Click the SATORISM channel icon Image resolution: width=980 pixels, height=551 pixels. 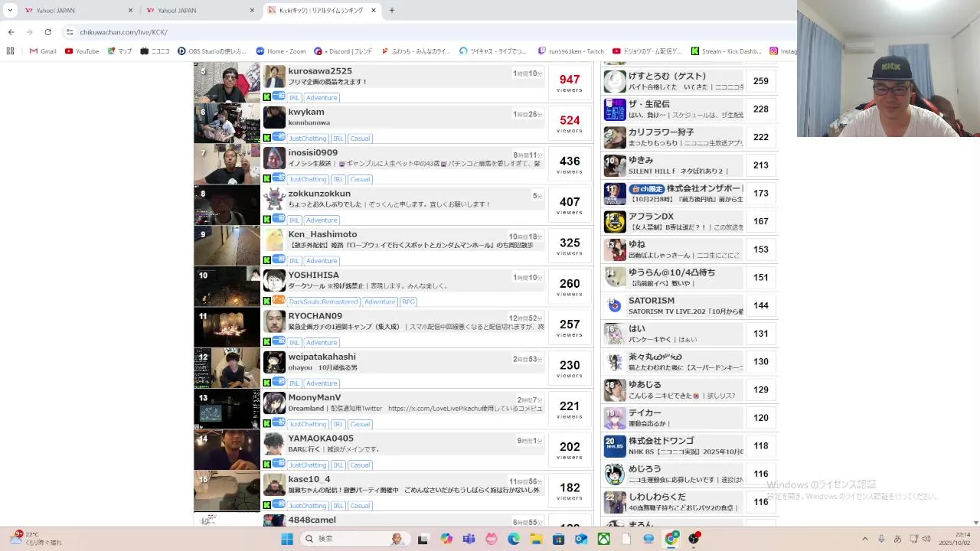click(x=615, y=305)
